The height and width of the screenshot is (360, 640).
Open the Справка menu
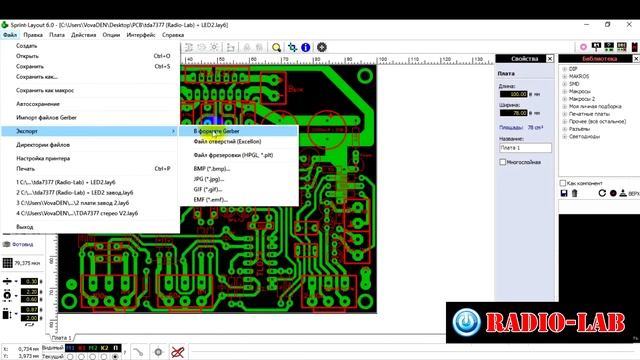point(173,35)
